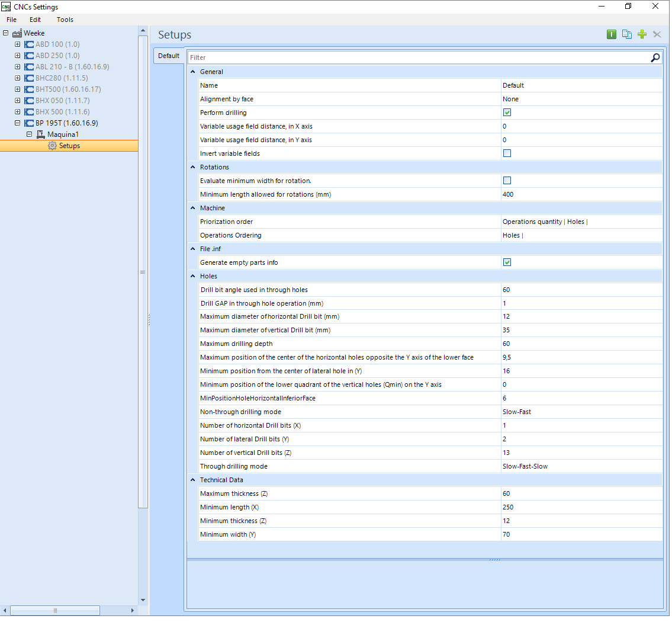The width and height of the screenshot is (672, 622).
Task: Click the CNC icon beside BHX 500
Action: click(29, 112)
